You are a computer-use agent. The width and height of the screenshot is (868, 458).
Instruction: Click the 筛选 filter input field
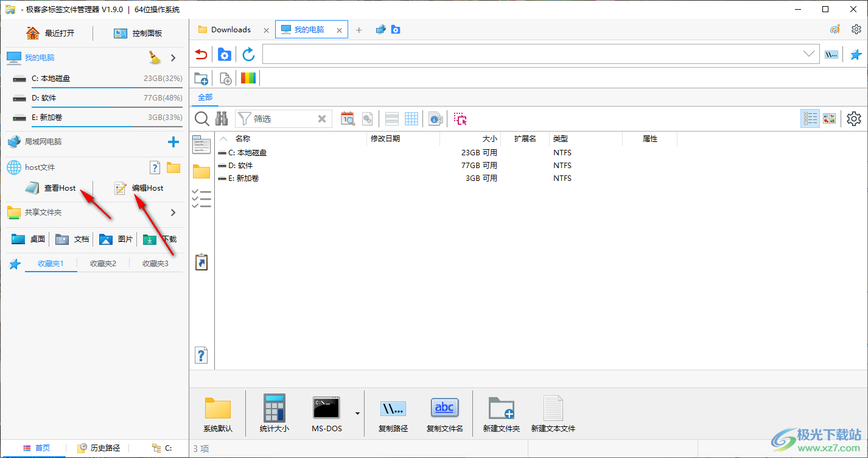pos(282,119)
